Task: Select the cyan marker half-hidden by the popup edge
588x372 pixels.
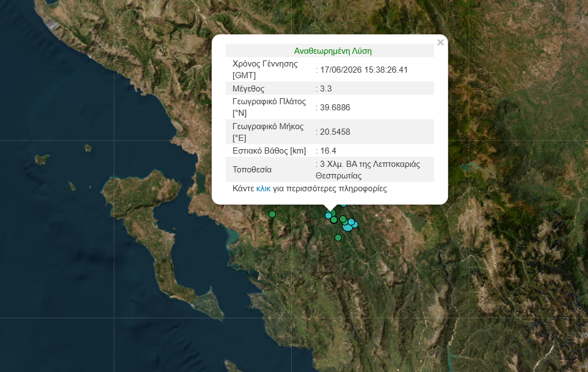Action: coord(343,205)
